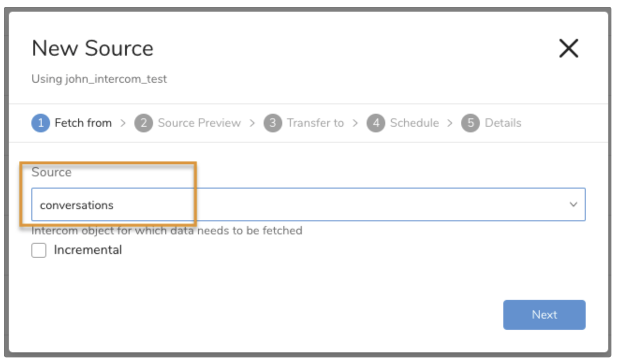Click the arrow after Schedule
The image size is (618, 364).
coord(450,123)
